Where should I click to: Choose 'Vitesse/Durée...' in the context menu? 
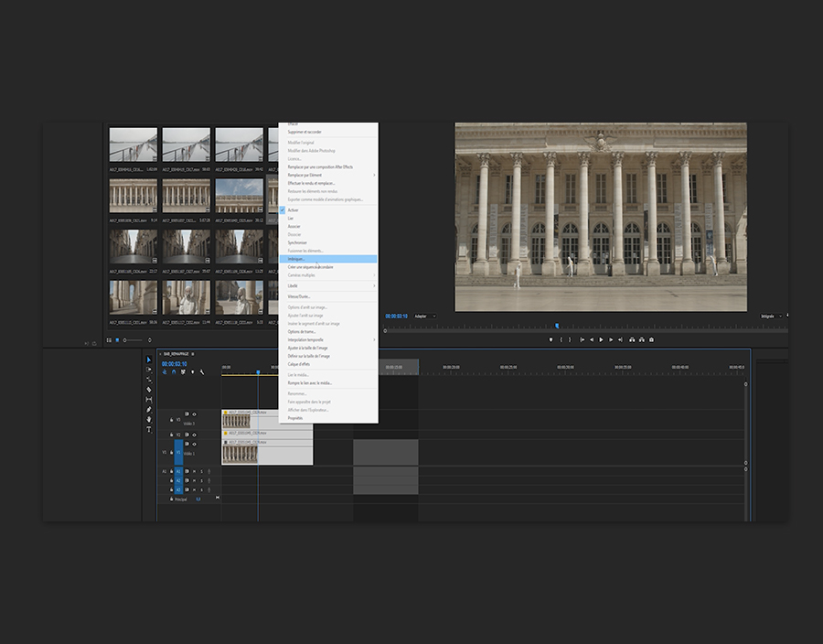pos(301,296)
